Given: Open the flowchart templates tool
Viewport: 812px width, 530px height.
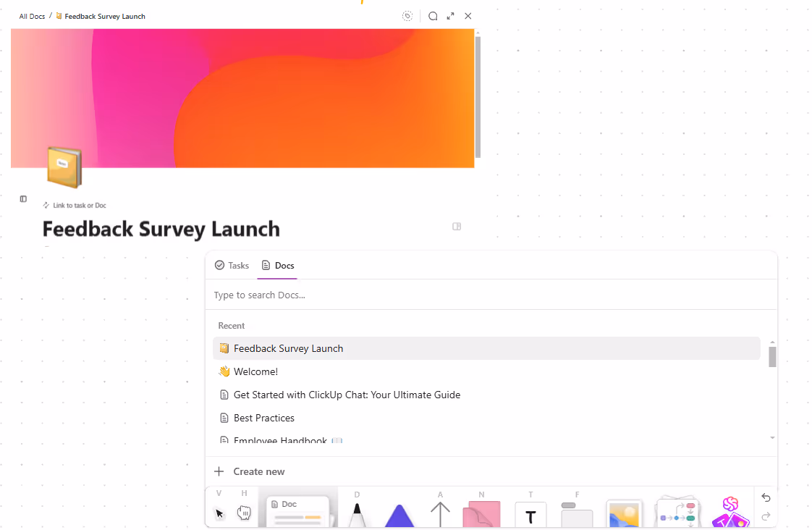Looking at the screenshot, I should click(677, 514).
